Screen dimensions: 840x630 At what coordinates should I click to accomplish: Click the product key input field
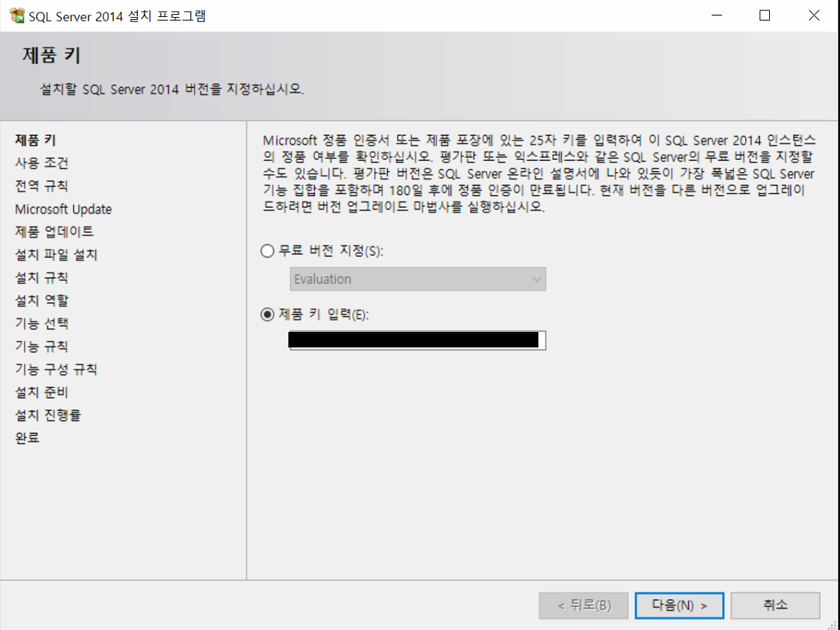tap(418, 340)
